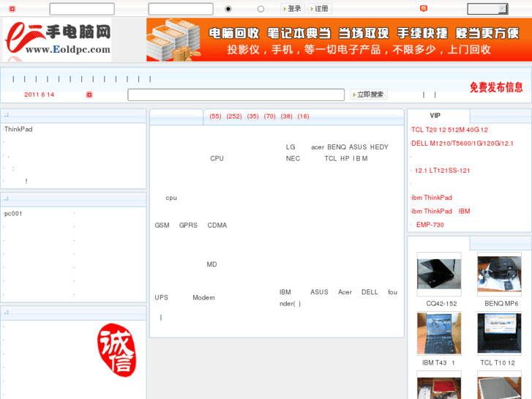Open the category tab showing (252)

[234, 116]
